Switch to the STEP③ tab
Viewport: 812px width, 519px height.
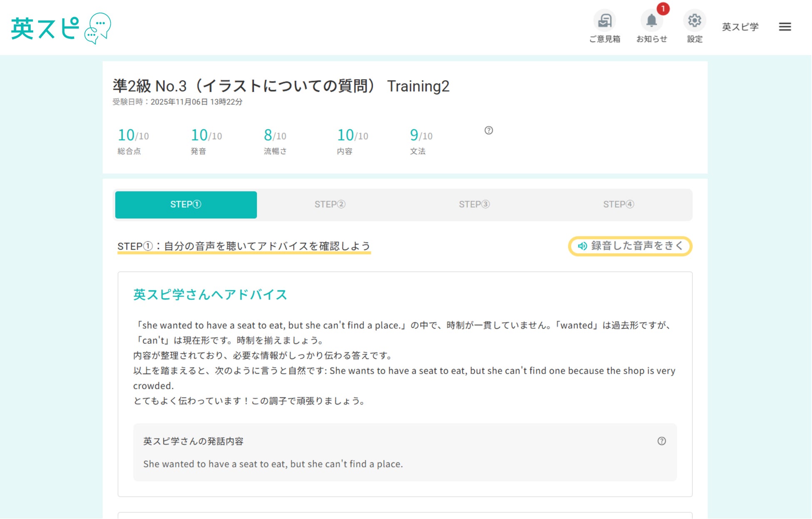click(474, 205)
